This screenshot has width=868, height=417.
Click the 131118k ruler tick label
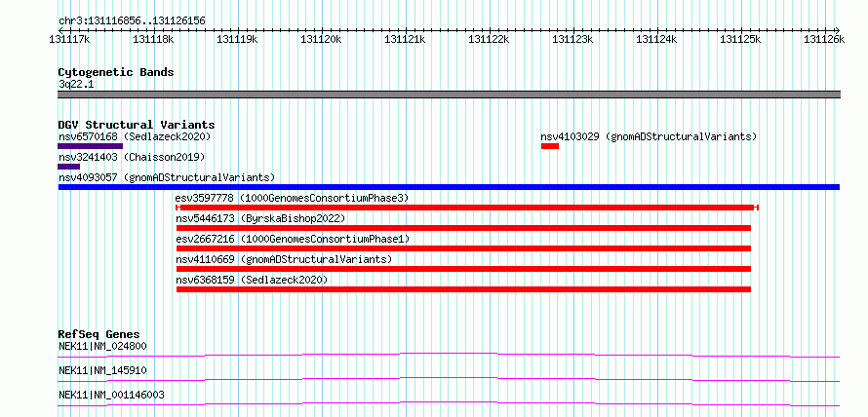[x=154, y=39]
